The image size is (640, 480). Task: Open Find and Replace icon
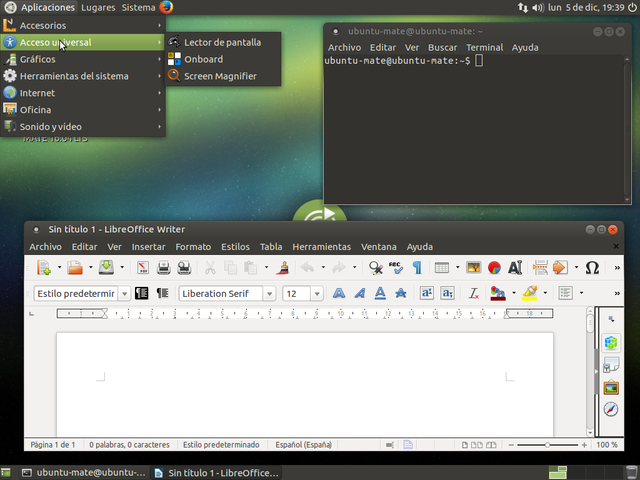(376, 268)
